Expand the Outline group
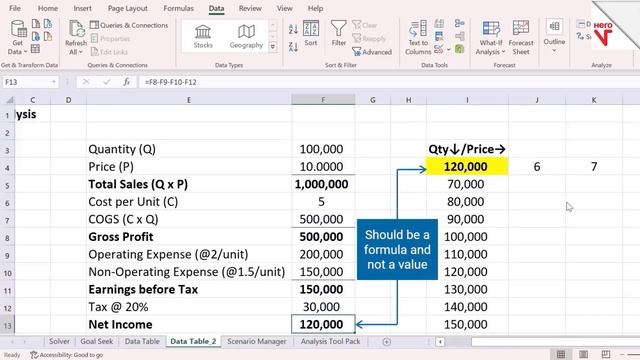 coord(554,37)
